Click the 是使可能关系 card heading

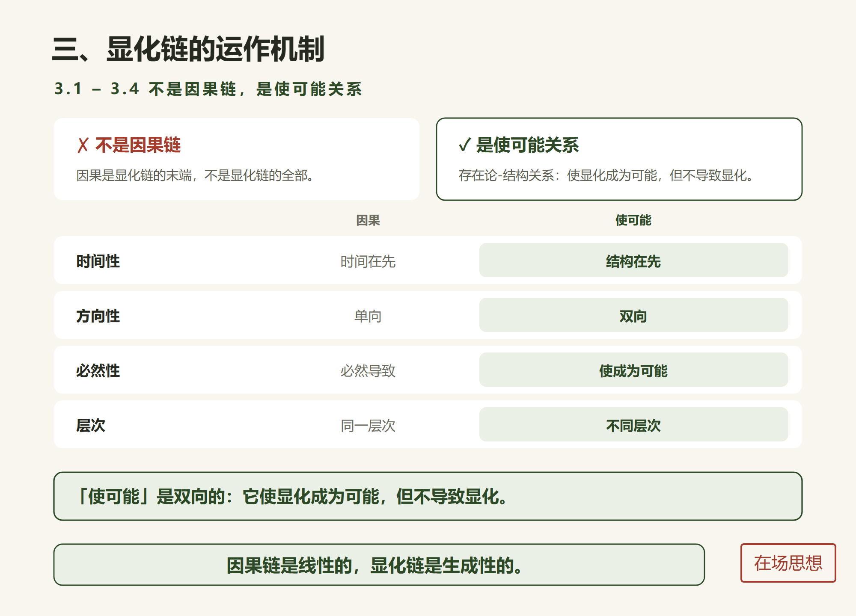tap(527, 145)
